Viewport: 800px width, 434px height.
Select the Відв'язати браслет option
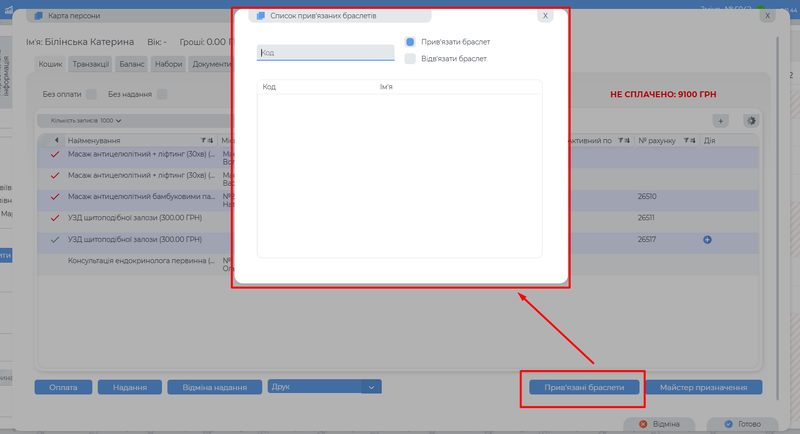[410, 59]
